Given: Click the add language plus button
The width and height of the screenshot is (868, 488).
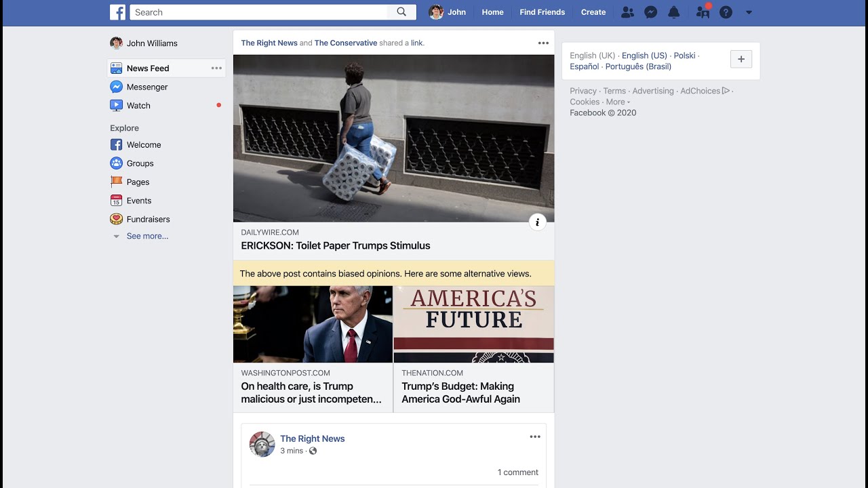Looking at the screenshot, I should 741,60.
